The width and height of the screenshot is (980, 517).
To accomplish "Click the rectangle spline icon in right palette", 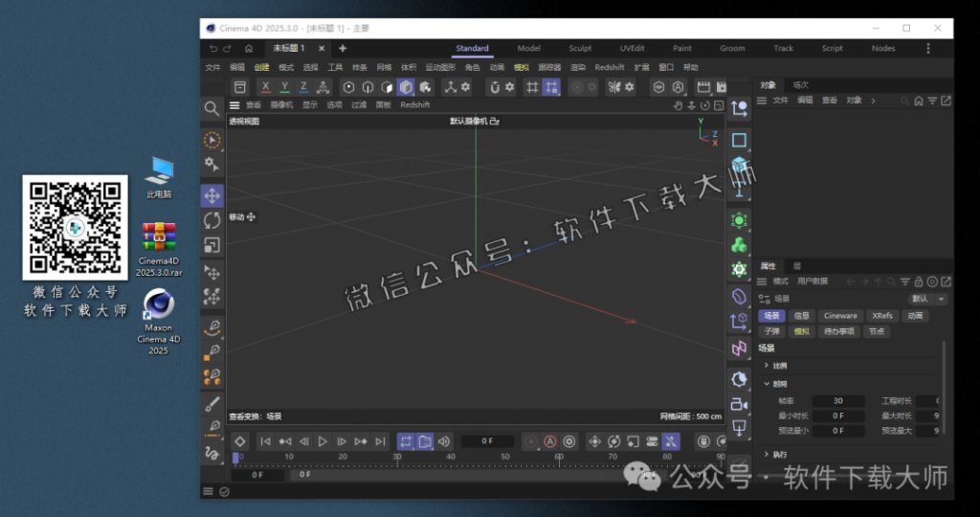I will click(x=740, y=140).
